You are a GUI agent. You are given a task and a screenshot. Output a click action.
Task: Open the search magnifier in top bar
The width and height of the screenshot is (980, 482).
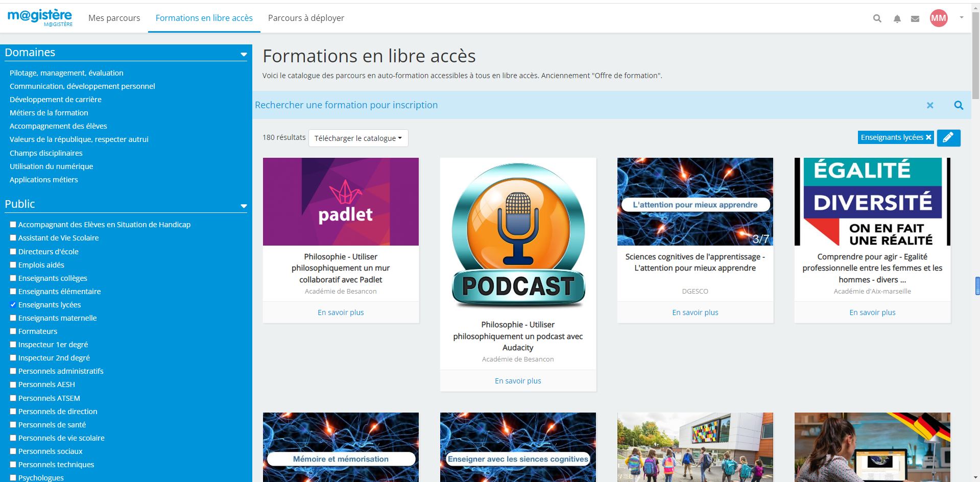877,18
